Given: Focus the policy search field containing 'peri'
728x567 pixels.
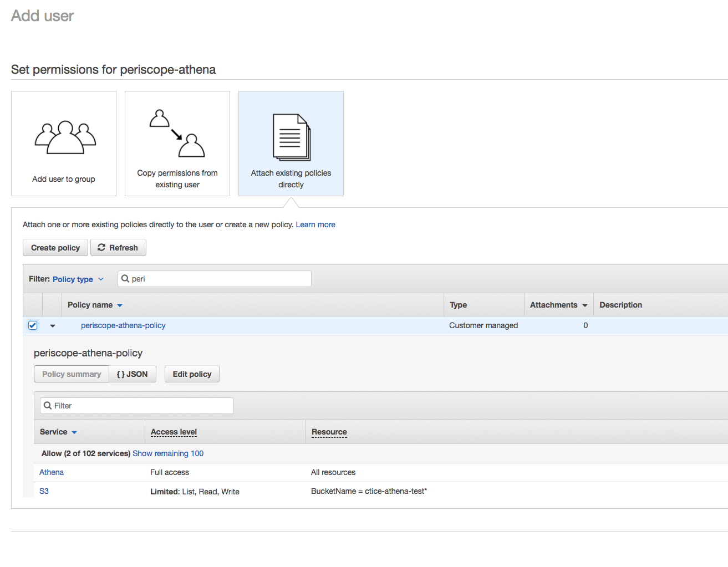Looking at the screenshot, I should tap(215, 279).
